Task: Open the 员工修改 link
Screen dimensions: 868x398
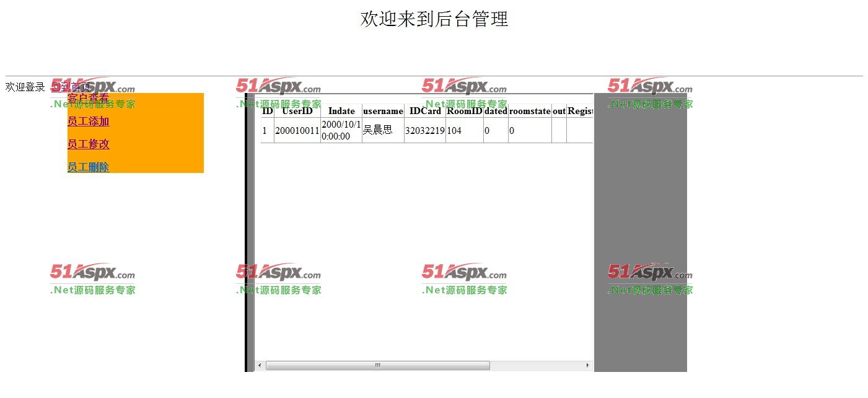Action: (x=88, y=144)
